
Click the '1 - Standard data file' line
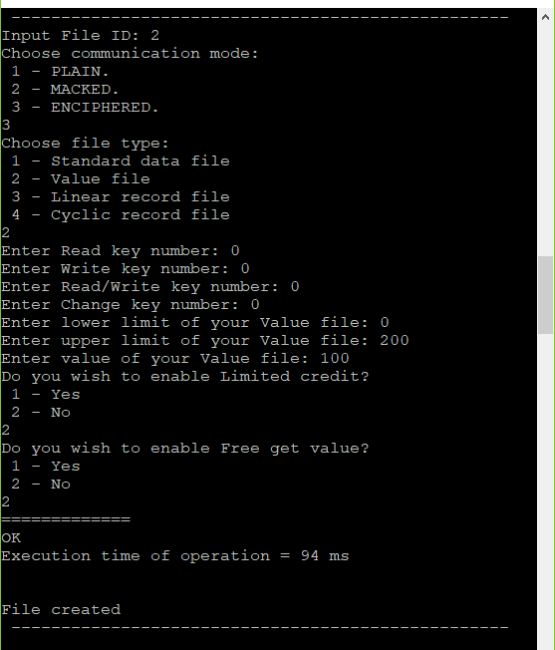coord(120,161)
